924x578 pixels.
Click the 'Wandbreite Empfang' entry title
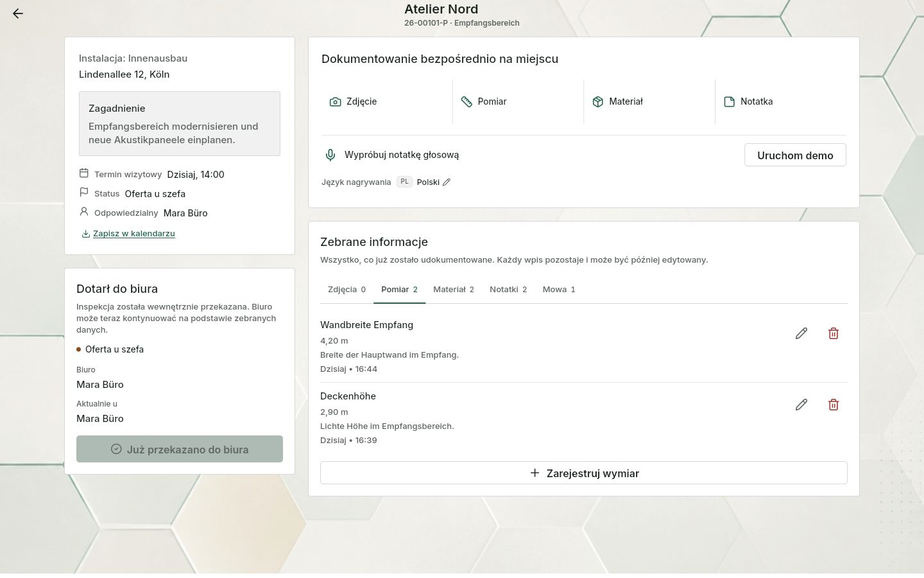[366, 325]
